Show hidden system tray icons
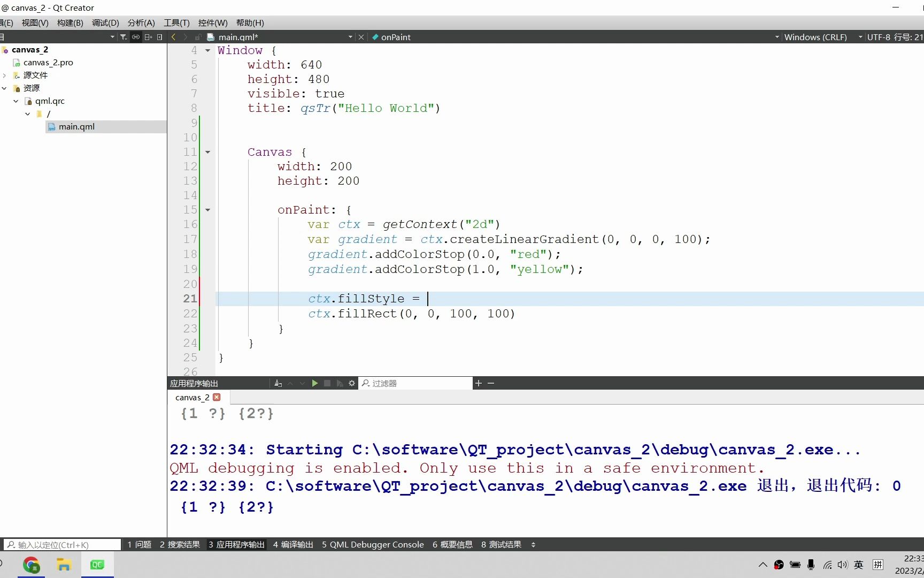The height and width of the screenshot is (578, 924). point(763,565)
